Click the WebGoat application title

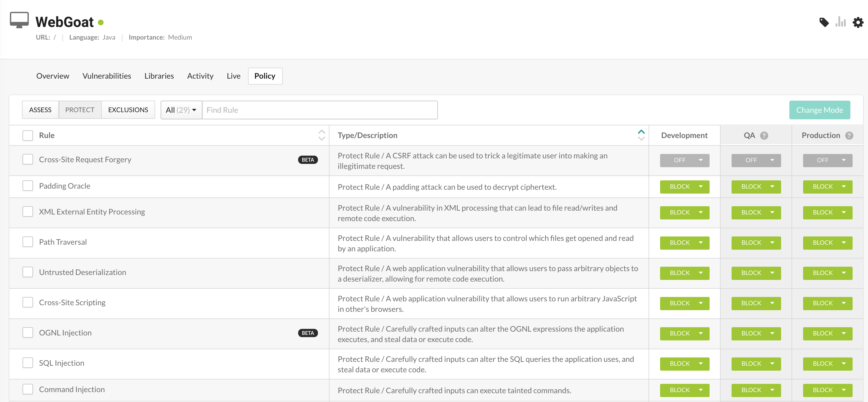[64, 22]
